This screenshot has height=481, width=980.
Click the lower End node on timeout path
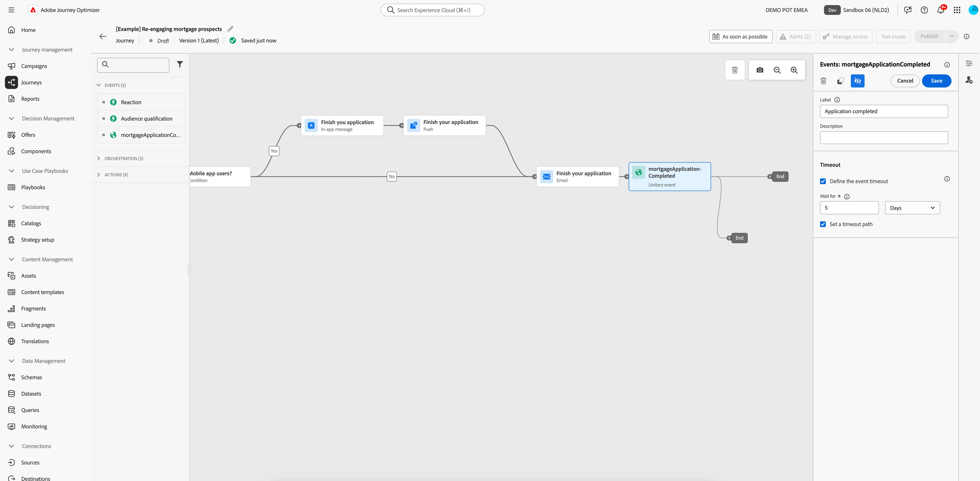(x=739, y=238)
